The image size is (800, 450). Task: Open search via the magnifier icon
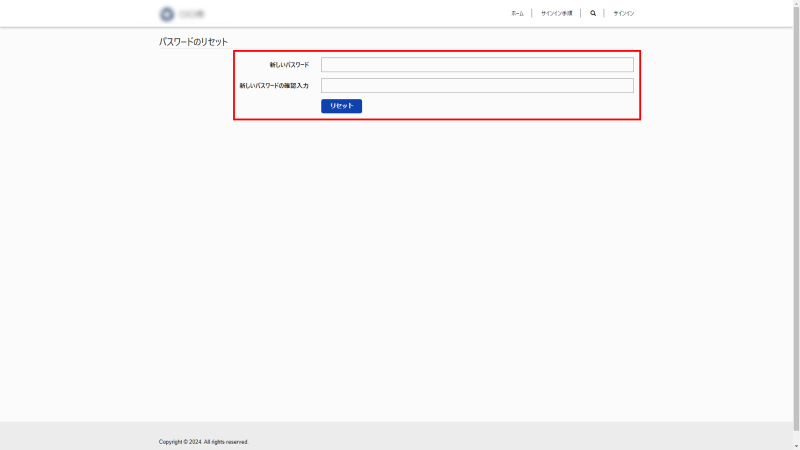[593, 14]
